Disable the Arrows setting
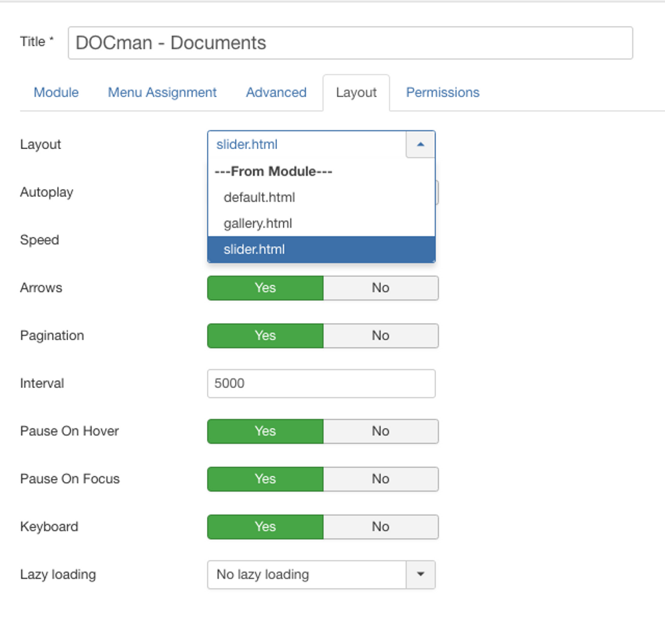Viewport: 665px width, 644px height. pyautogui.click(x=380, y=287)
